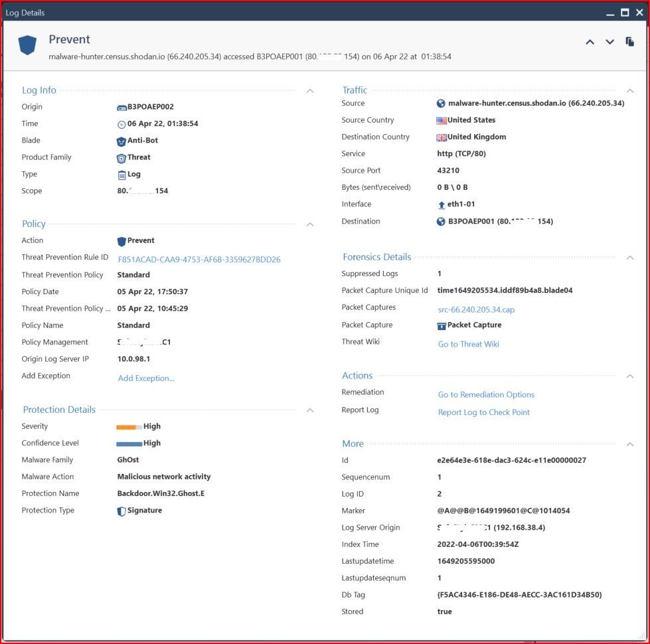Click the header summary line about malware-hunter.census.shodan.io
This screenshot has width=650, height=644.
pyautogui.click(x=250, y=56)
